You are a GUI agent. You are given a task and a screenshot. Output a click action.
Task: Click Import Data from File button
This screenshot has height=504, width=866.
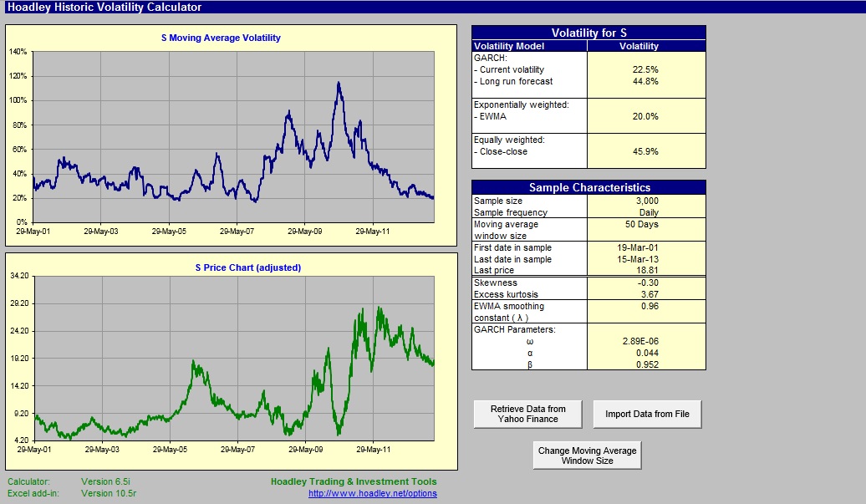point(647,414)
